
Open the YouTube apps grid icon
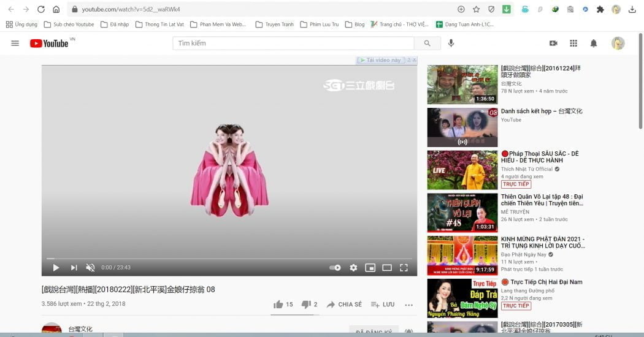point(573,43)
